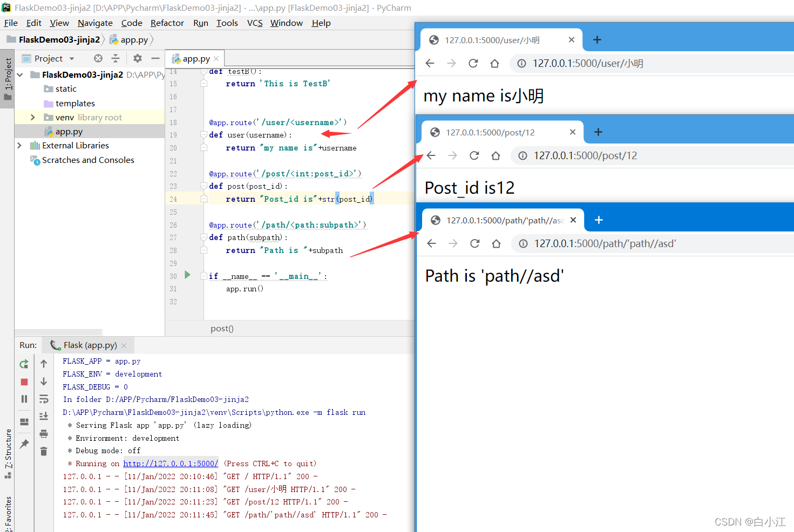
Task: Open the Edit menu
Action: (33, 23)
